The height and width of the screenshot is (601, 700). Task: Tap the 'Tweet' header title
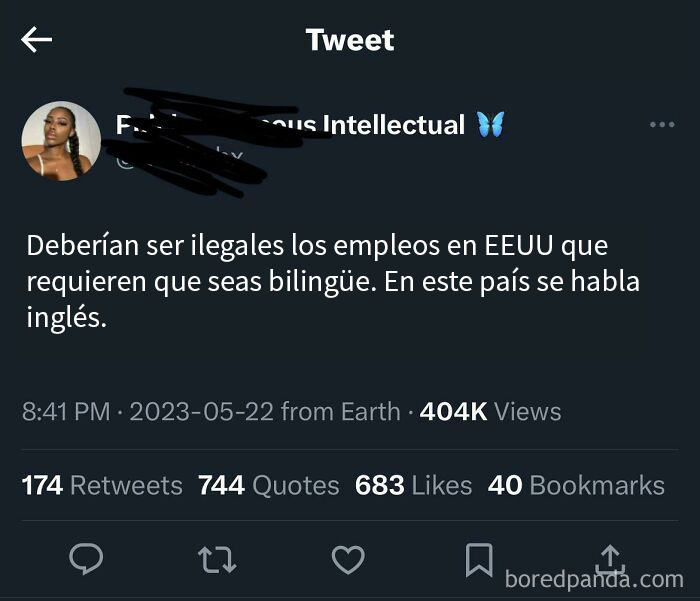(x=350, y=40)
